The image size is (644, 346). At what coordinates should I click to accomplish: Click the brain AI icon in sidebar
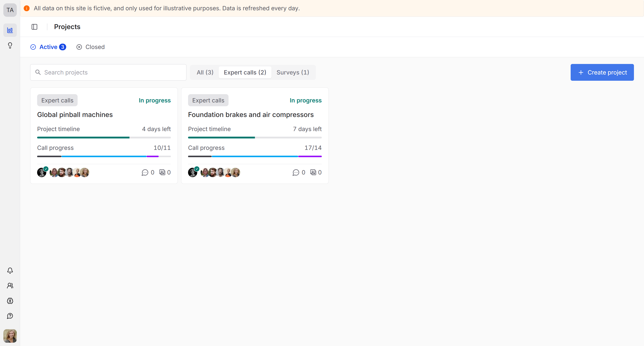[x=10, y=301]
